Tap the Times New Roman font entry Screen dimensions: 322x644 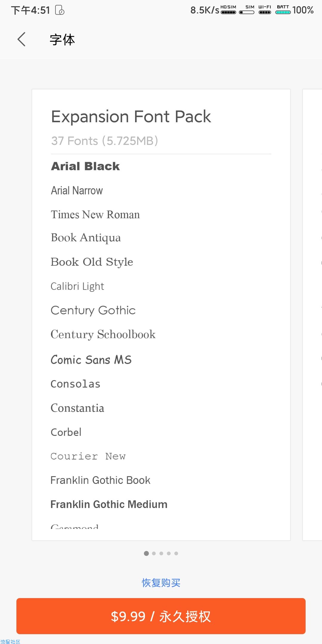(95, 214)
